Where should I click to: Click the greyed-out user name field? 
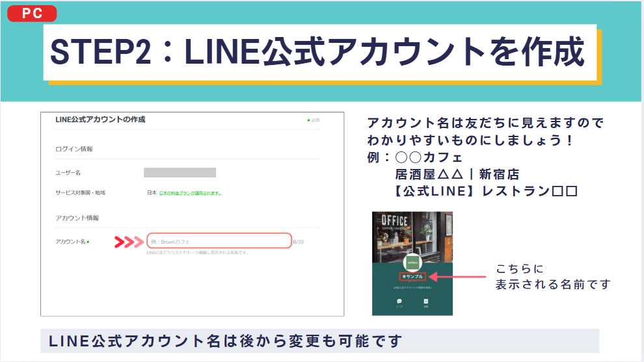(x=180, y=173)
